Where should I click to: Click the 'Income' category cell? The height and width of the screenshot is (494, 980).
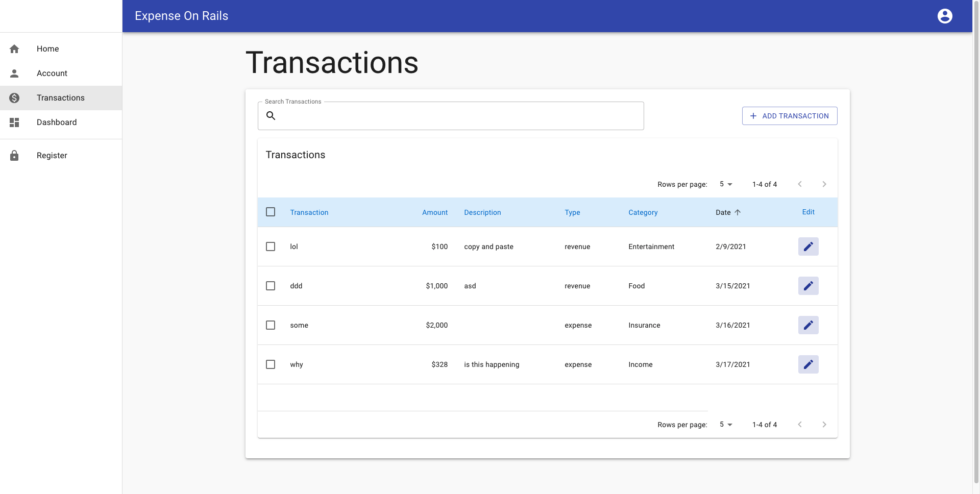(x=641, y=364)
